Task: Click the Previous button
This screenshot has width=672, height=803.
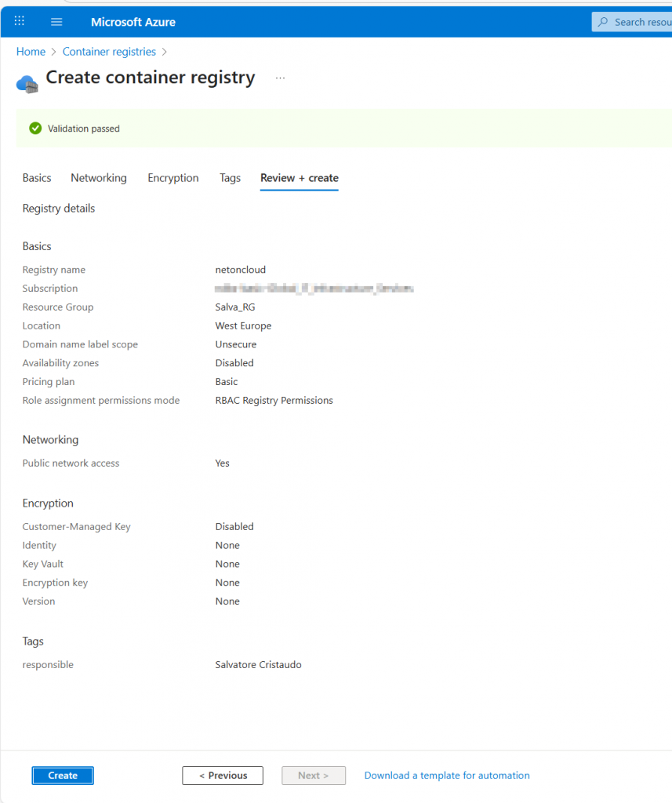Action: (223, 776)
